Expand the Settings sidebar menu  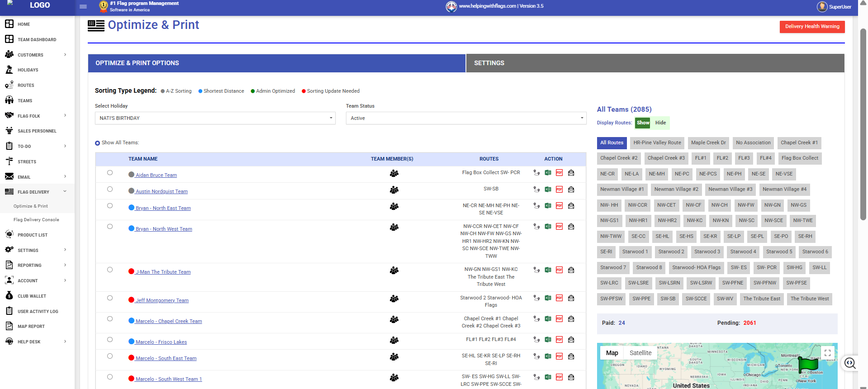point(37,250)
